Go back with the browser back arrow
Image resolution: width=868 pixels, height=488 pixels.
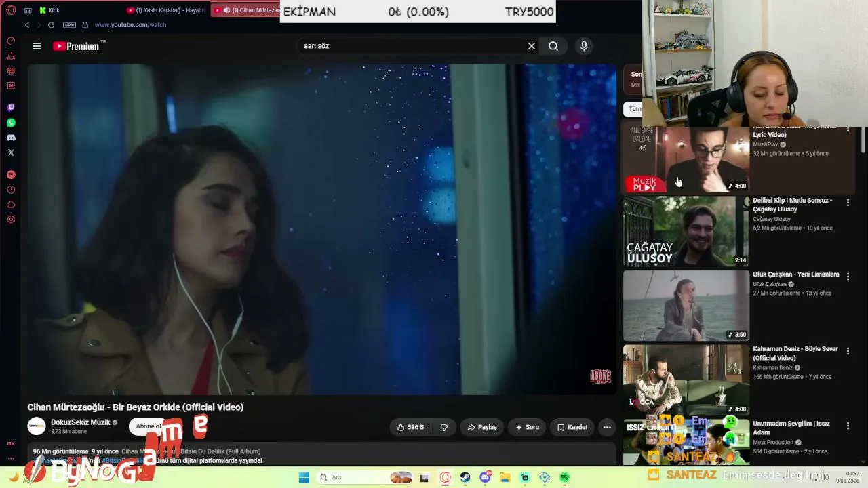(27, 25)
